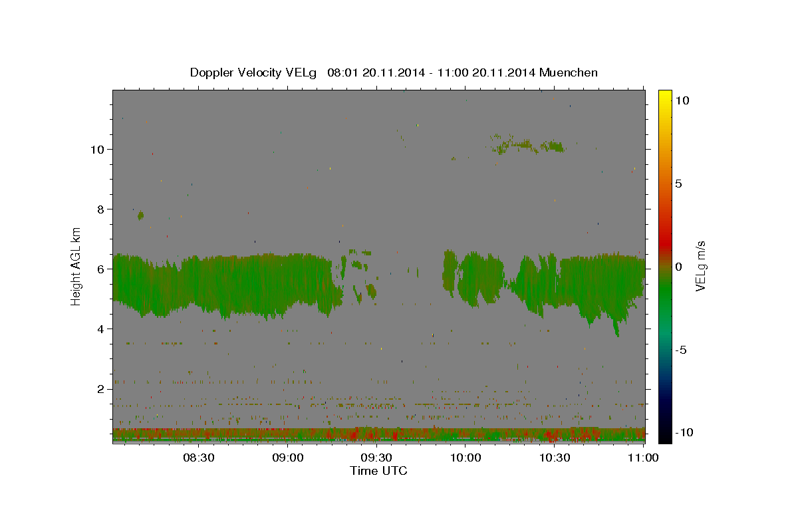Click the high cloud echo near 10 km
Screen dimensions: 798x532
pos(529,144)
